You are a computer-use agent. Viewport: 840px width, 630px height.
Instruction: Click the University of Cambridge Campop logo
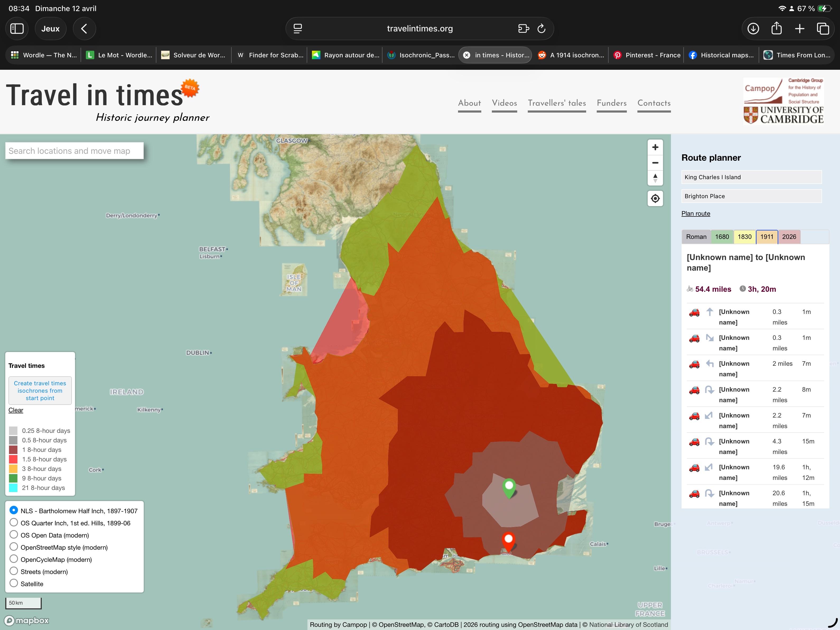783,101
